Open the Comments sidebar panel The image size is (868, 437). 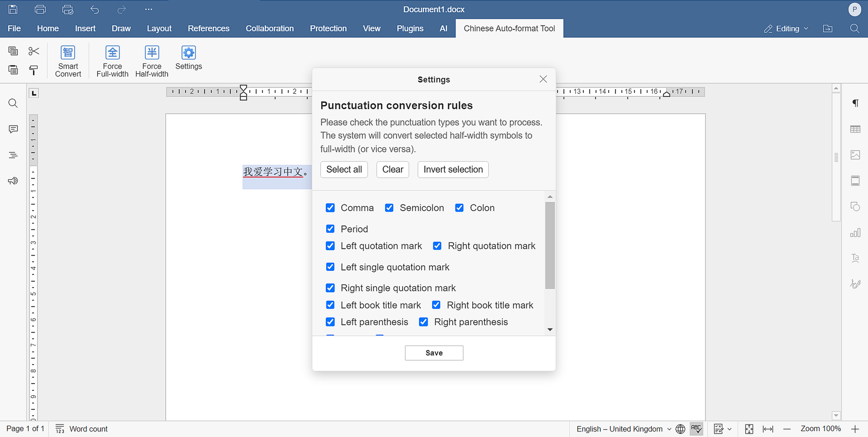(x=13, y=129)
